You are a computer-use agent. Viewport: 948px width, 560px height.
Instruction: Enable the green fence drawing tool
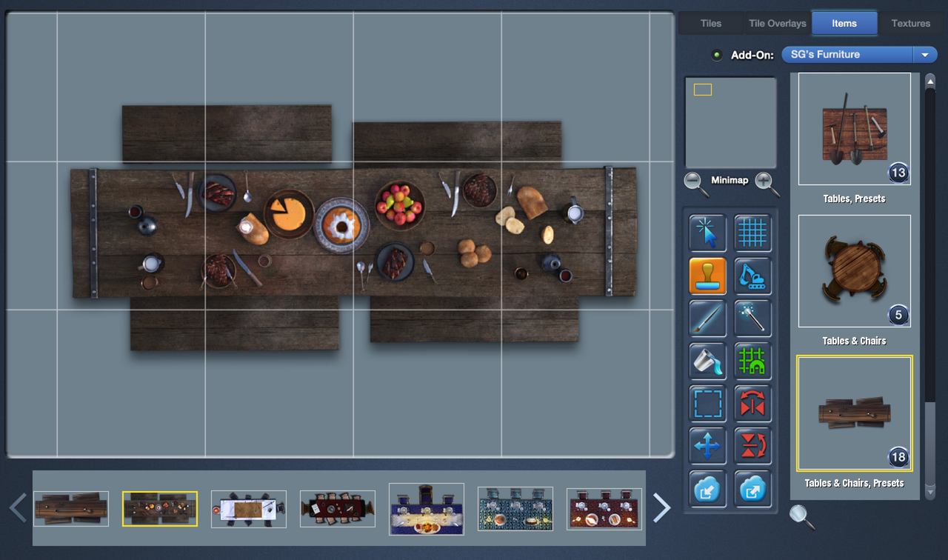point(752,361)
